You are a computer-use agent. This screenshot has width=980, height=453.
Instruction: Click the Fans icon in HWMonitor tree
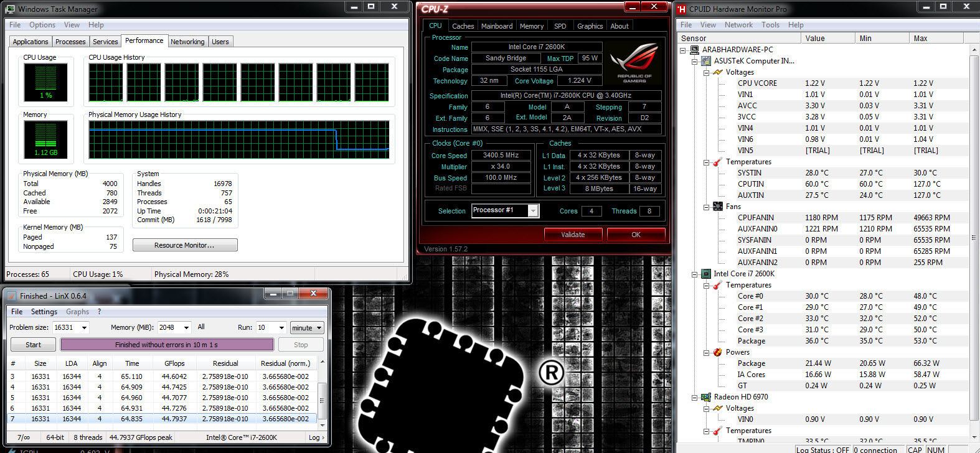[717, 207]
